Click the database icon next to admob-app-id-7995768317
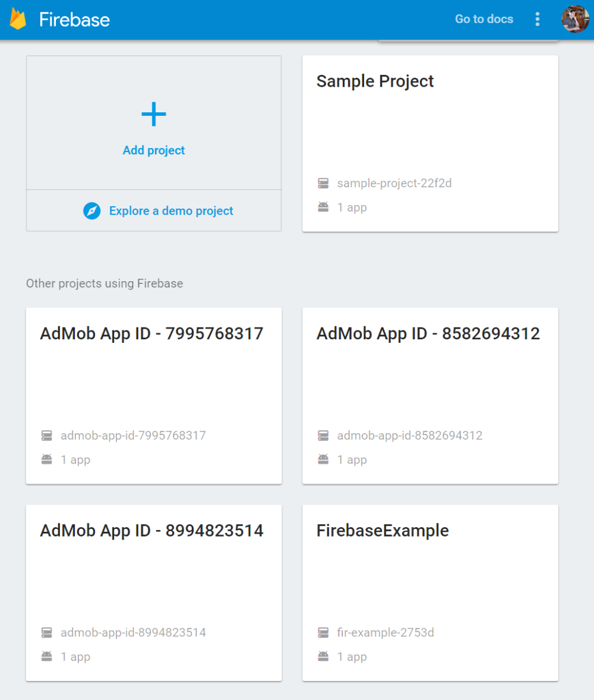The image size is (594, 700). pyautogui.click(x=47, y=436)
